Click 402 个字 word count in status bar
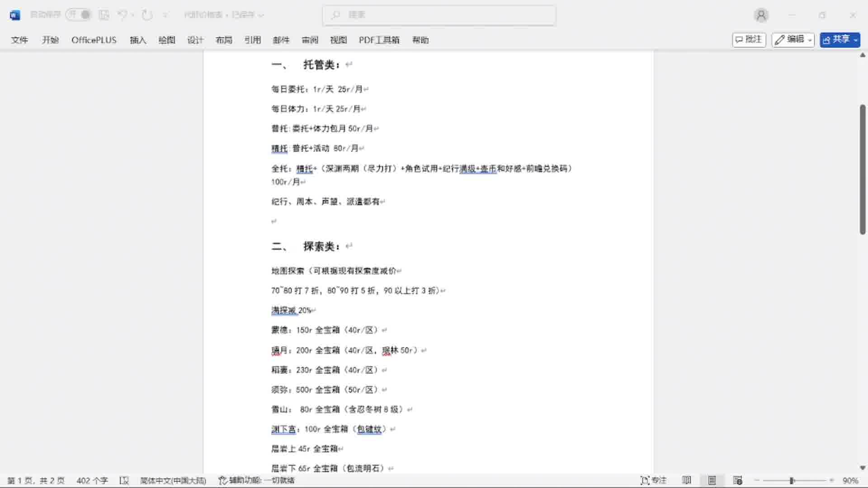Image resolution: width=868 pixels, height=488 pixels. click(92, 480)
